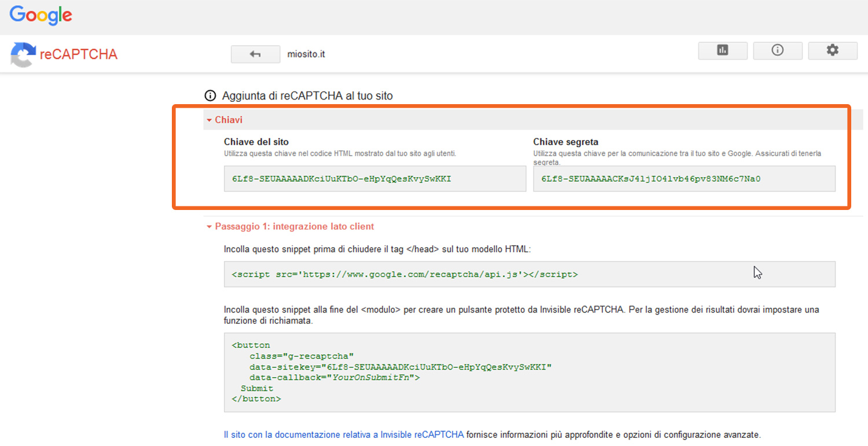This screenshot has height=446, width=868.
Task: Click the reCAPTCHA arrows logo icon
Action: point(23,55)
